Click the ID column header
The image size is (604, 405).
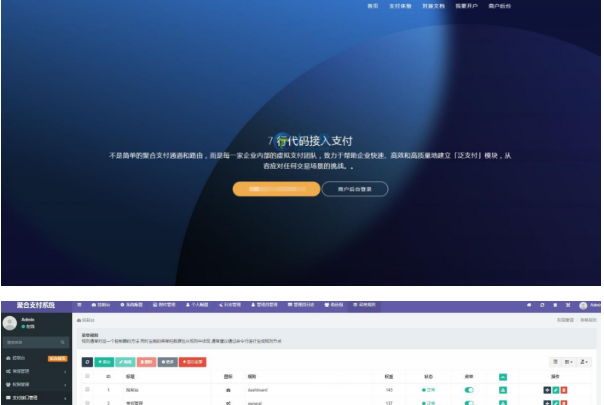(109, 376)
